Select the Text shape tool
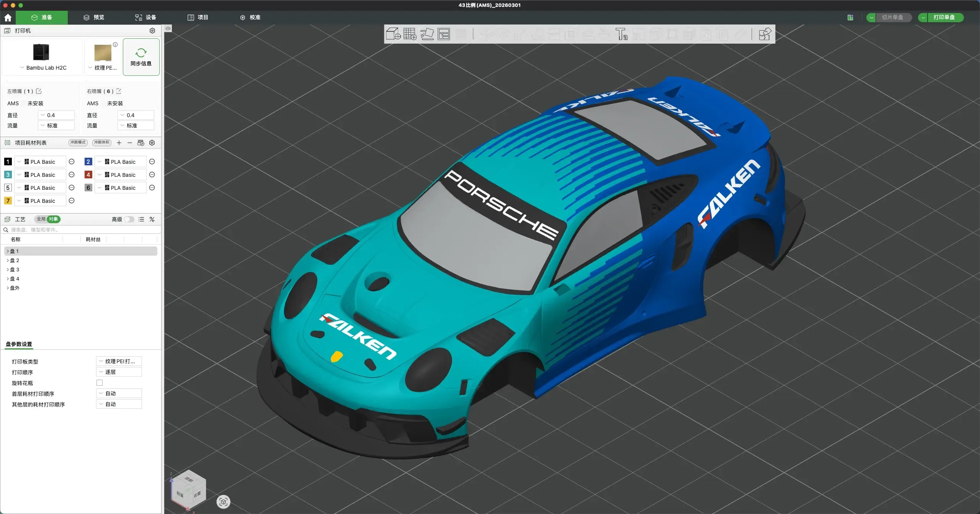Viewport: 980px width, 514px height. (x=621, y=34)
